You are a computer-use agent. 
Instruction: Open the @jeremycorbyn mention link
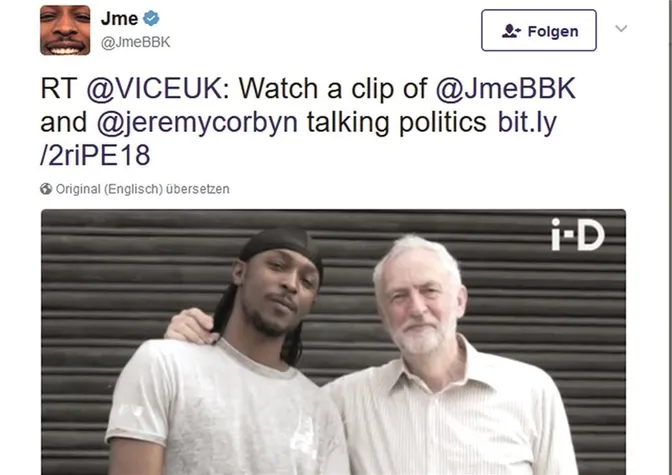click(x=197, y=123)
